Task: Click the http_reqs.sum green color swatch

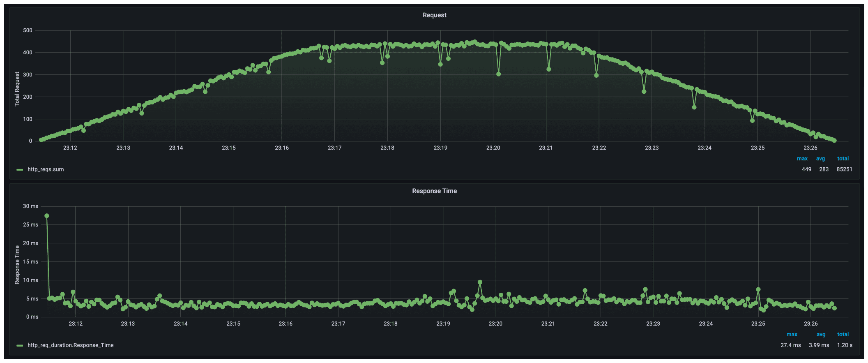Action: pos(20,169)
